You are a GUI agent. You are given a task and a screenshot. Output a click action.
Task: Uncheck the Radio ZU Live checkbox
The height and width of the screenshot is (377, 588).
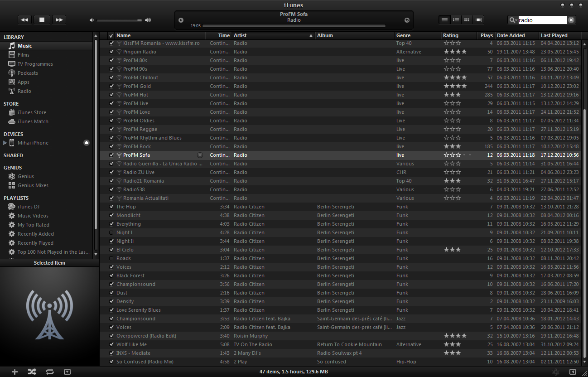[111, 172]
